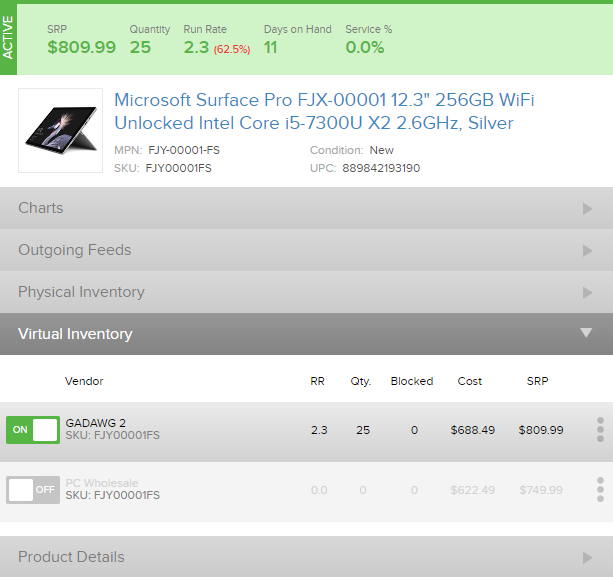The image size is (613, 577).
Task: Open the Product Details accordion header
Action: [306, 557]
